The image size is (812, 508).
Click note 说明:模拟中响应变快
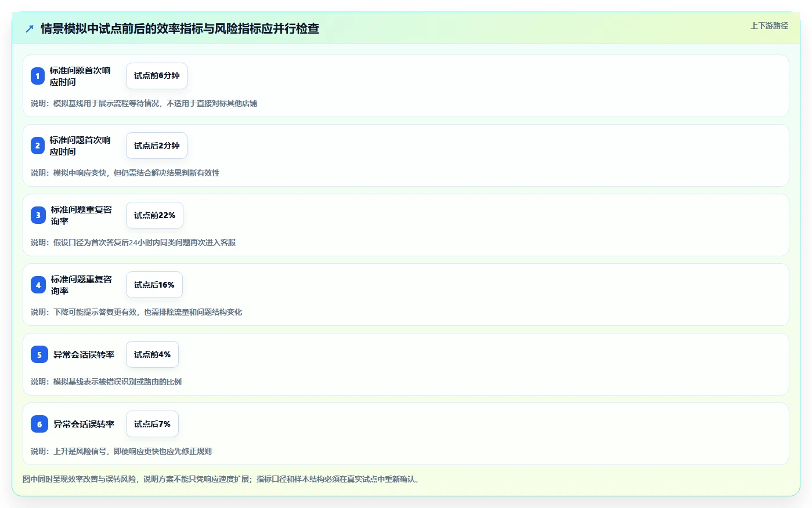pos(125,173)
